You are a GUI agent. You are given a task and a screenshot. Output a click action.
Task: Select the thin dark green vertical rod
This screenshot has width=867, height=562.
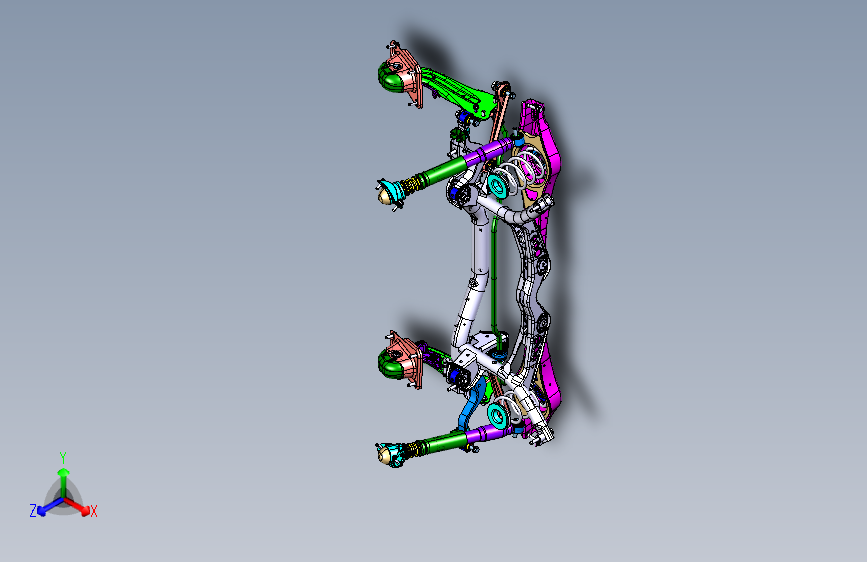(494, 277)
